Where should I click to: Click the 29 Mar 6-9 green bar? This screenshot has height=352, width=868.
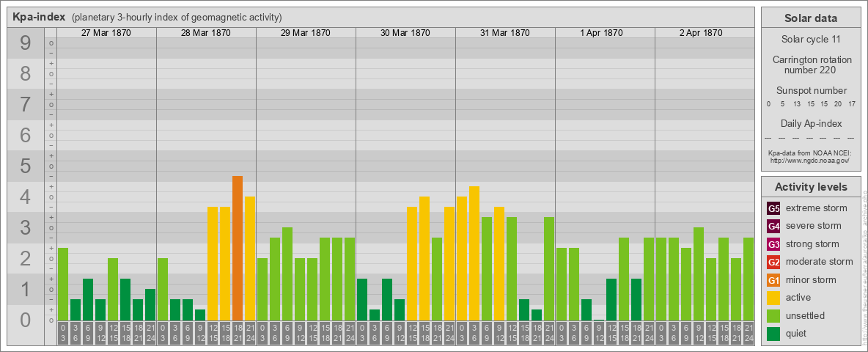287,274
